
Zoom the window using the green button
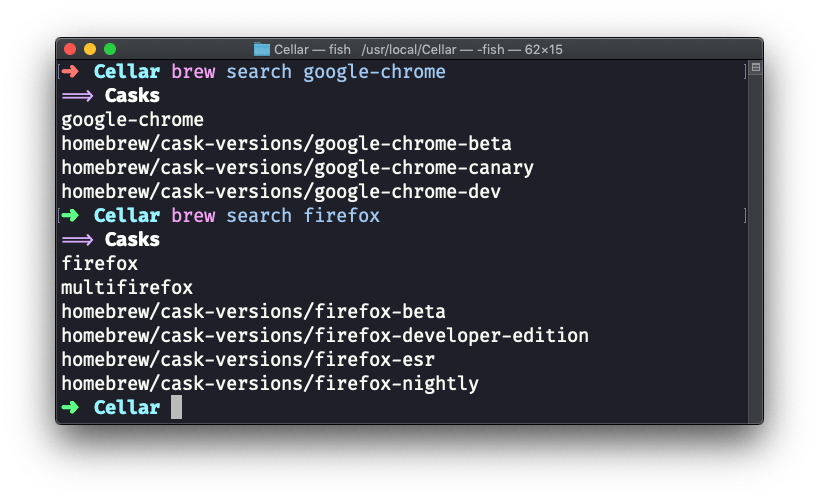110,48
